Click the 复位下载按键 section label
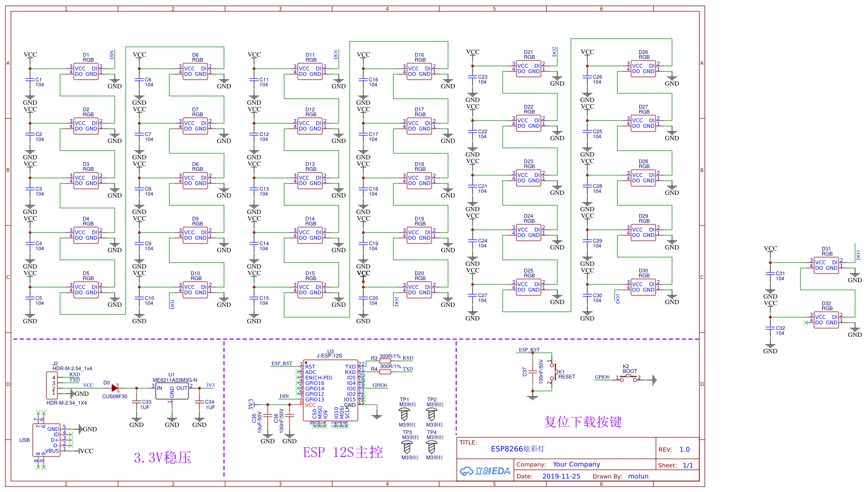The height and width of the screenshot is (492, 868). click(x=583, y=422)
